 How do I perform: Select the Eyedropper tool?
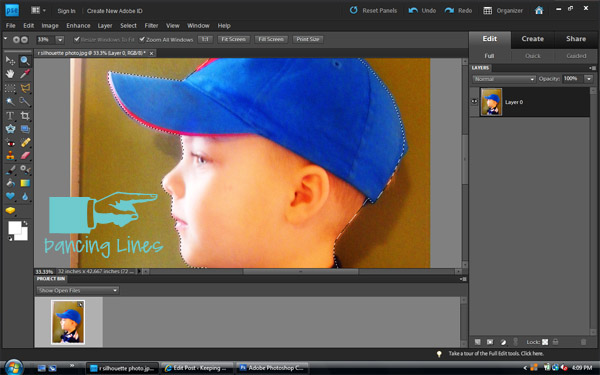click(x=25, y=74)
